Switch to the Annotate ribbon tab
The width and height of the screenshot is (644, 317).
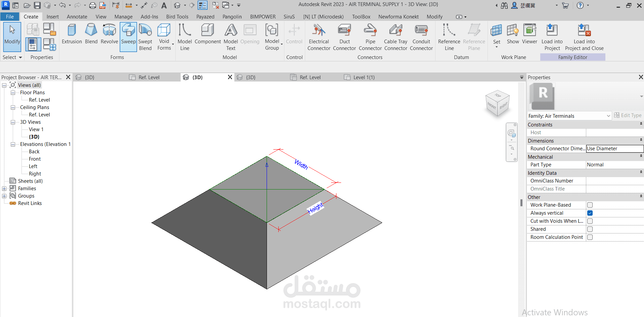point(77,16)
